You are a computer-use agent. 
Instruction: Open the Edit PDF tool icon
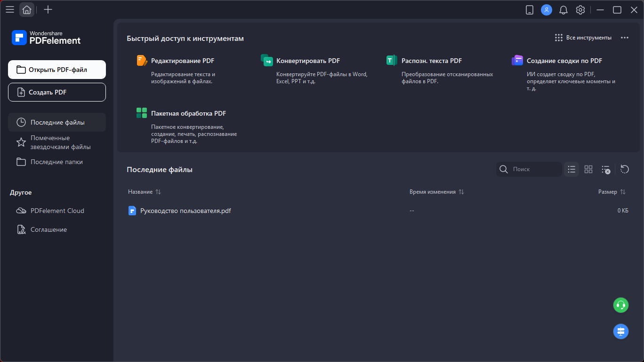coord(142,61)
